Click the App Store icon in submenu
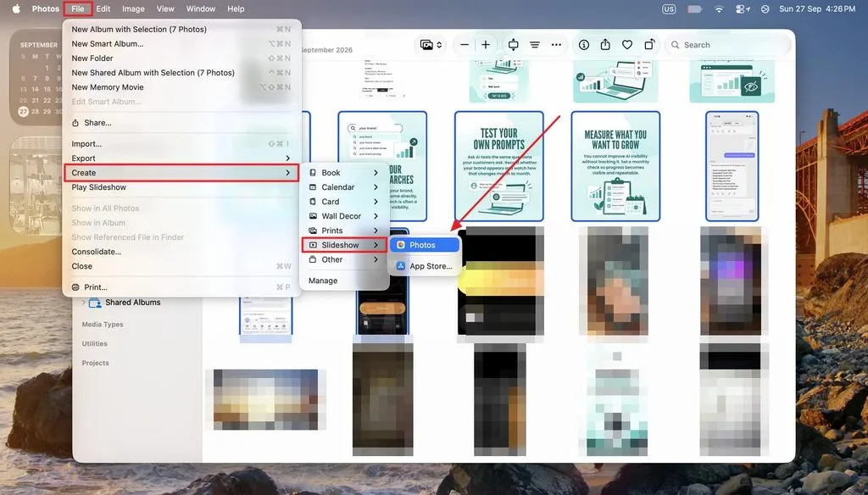 [x=401, y=266]
